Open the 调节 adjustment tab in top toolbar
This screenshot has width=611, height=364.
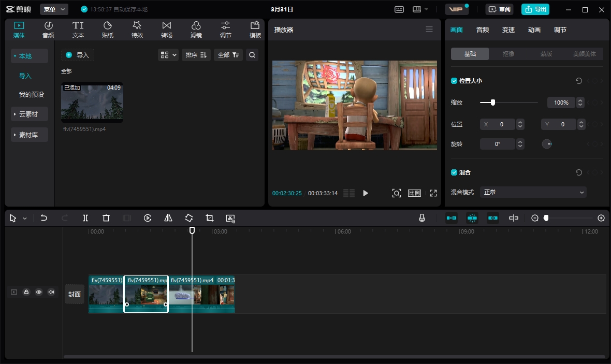(226, 30)
